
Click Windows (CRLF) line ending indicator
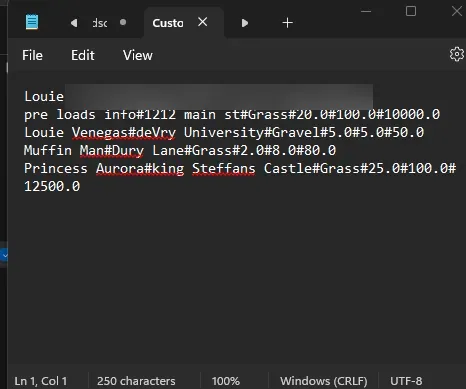(x=324, y=381)
